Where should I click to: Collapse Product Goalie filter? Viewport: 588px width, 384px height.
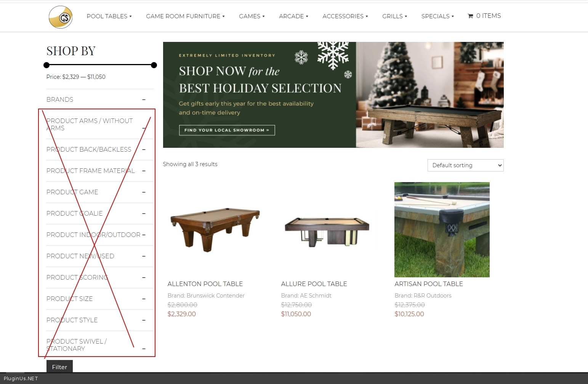(x=144, y=214)
